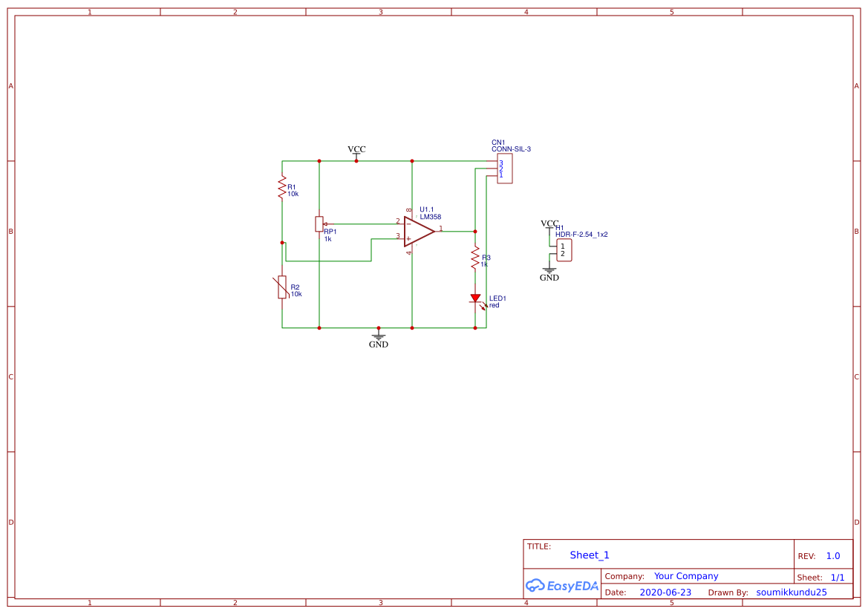Select the R2 10k thermistor symbol

point(282,288)
